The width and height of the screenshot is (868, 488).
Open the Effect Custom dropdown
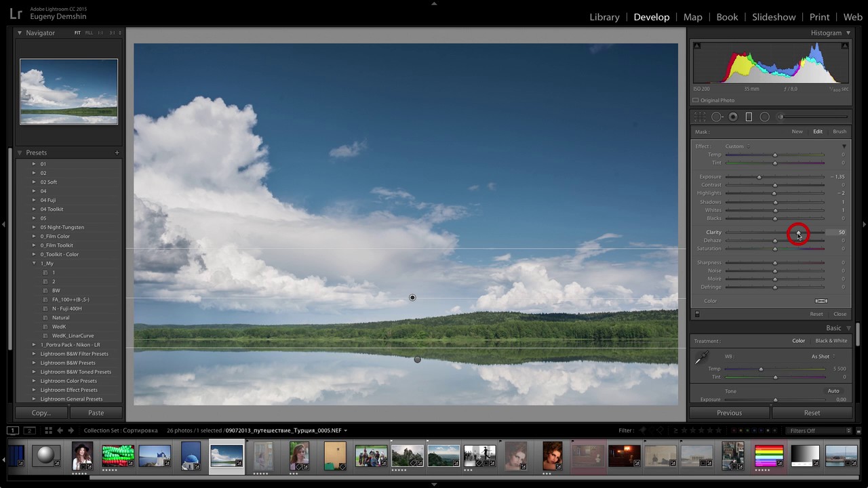click(x=737, y=146)
